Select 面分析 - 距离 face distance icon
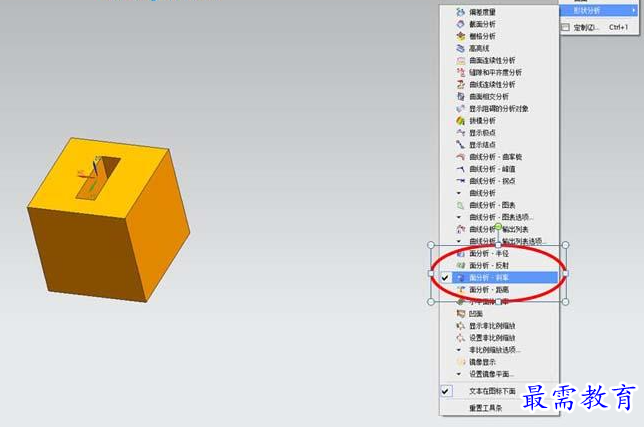Screen dimensions: 644x429 460,290
